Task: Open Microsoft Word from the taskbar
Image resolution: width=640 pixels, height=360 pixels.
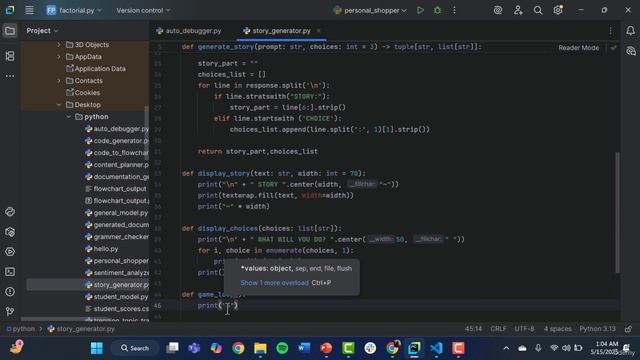Action: [x=304, y=348]
